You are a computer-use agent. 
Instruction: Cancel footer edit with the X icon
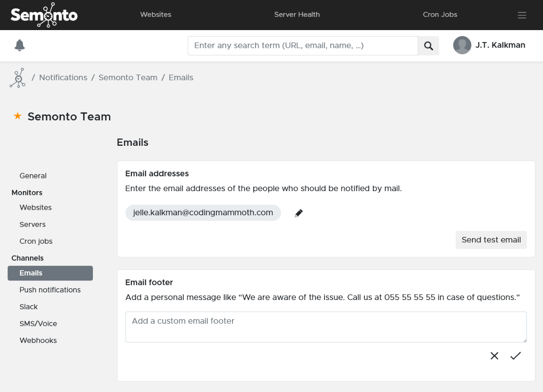pos(494,356)
